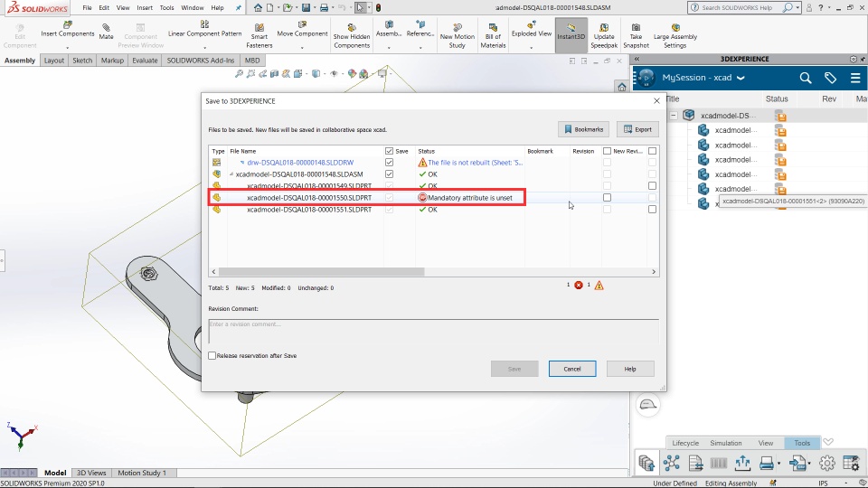Click the home icon above dialog corner
Screen dimensions: 868x488
point(622,87)
